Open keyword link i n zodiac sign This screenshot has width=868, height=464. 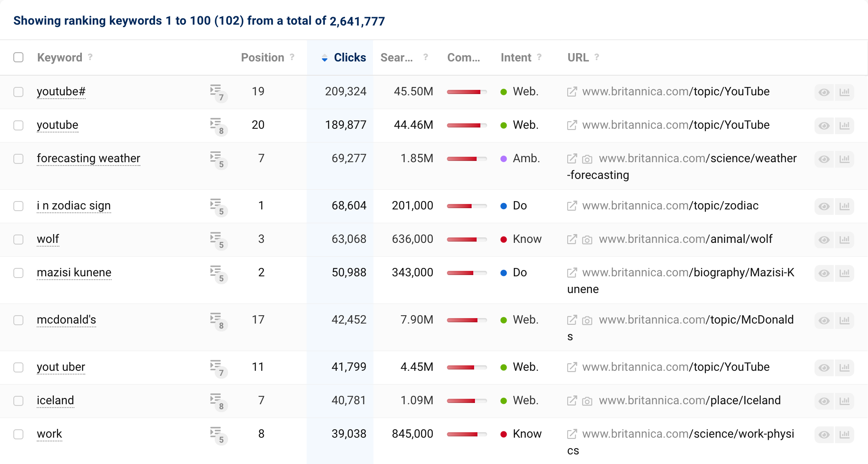(x=74, y=206)
